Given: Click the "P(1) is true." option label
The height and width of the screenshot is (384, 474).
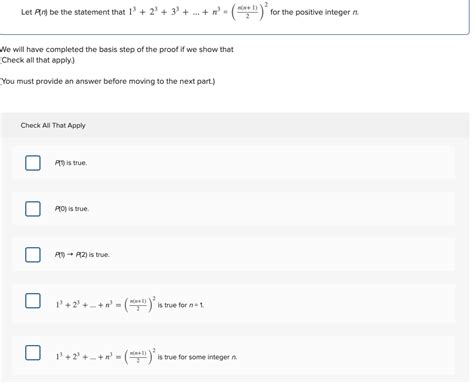Looking at the screenshot, I should pos(71,163).
